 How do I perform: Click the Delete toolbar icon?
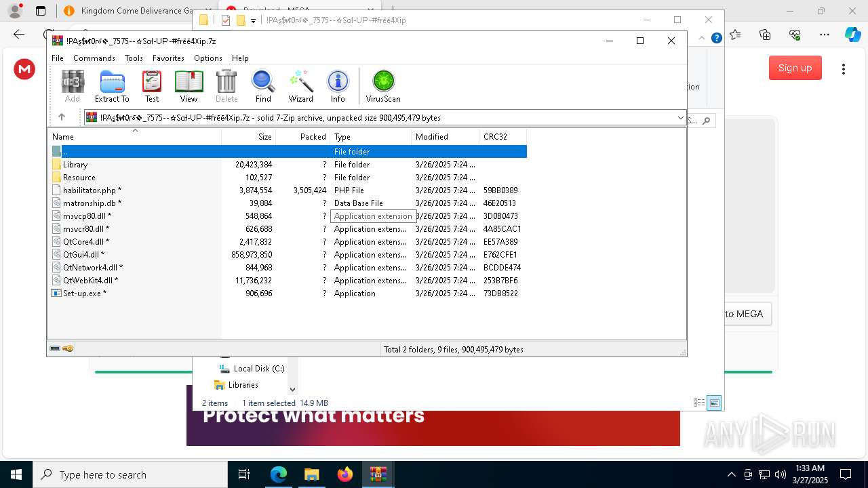226,87
